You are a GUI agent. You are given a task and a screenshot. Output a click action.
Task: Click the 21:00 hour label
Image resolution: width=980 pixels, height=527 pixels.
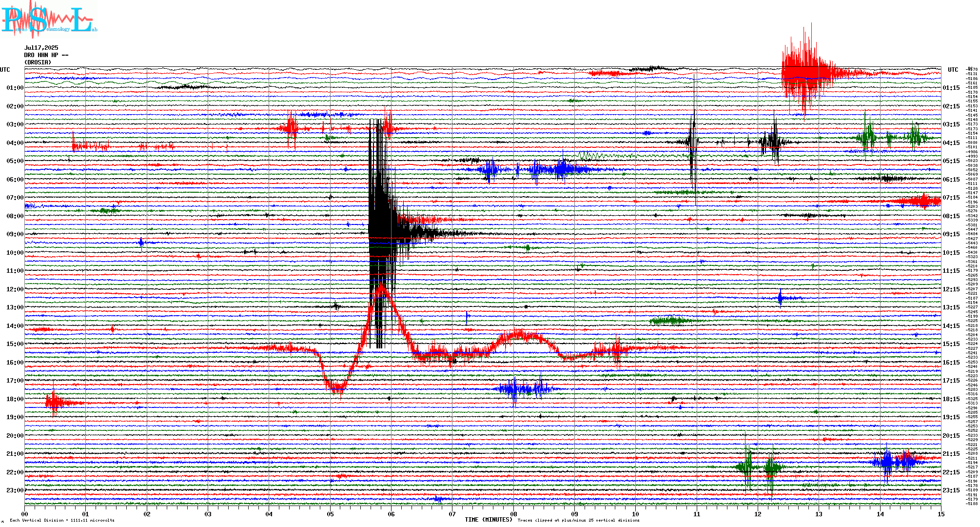[15, 454]
